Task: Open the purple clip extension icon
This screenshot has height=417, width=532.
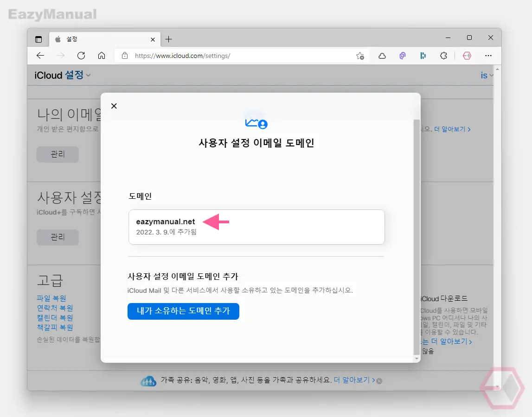Action: click(403, 56)
